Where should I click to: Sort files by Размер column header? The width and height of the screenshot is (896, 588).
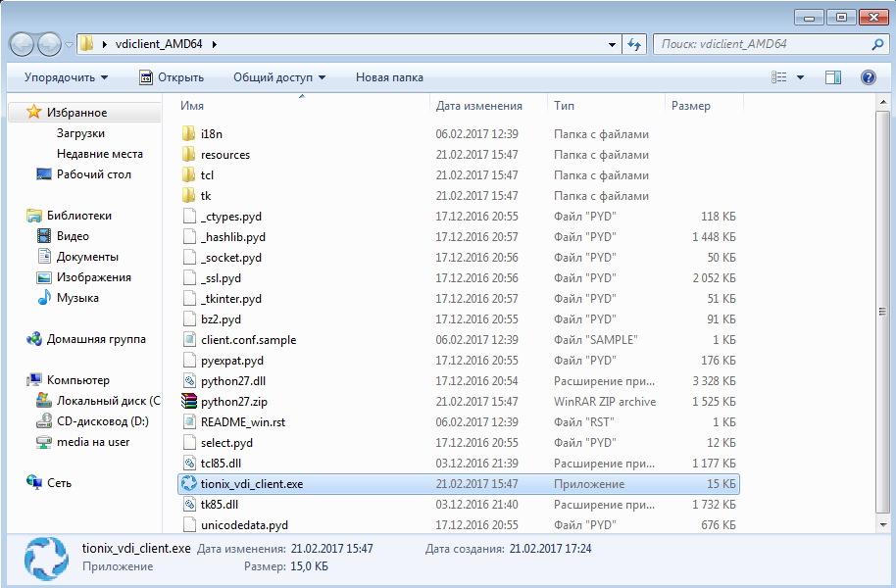(691, 106)
